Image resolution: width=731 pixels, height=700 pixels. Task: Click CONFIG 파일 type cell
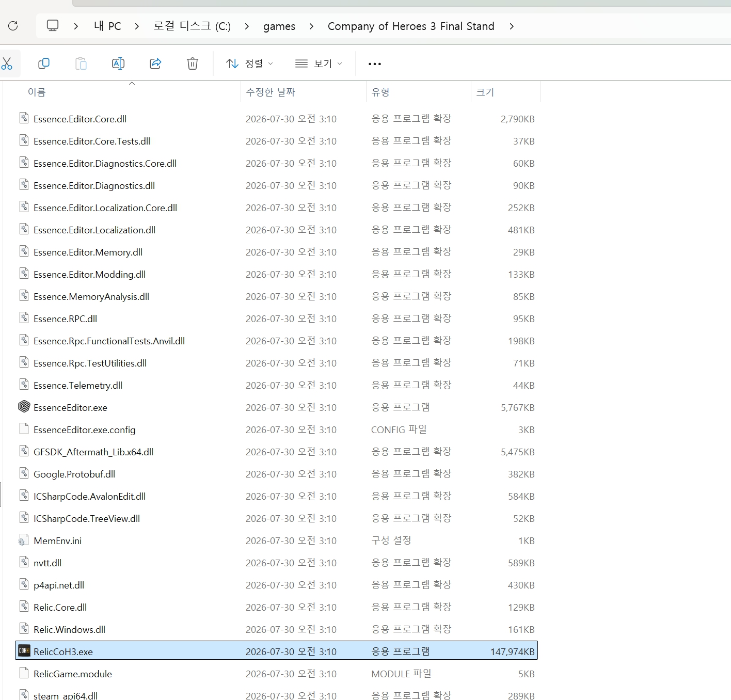tap(399, 429)
